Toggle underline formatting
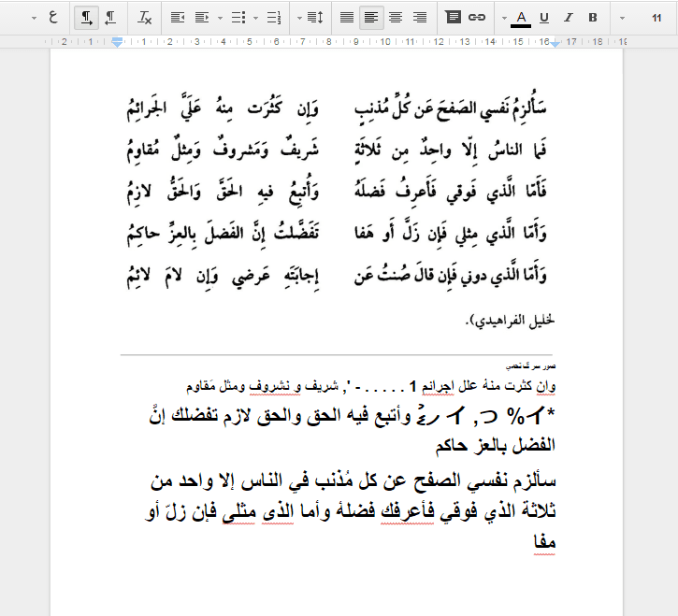The image size is (678, 616). tap(543, 18)
